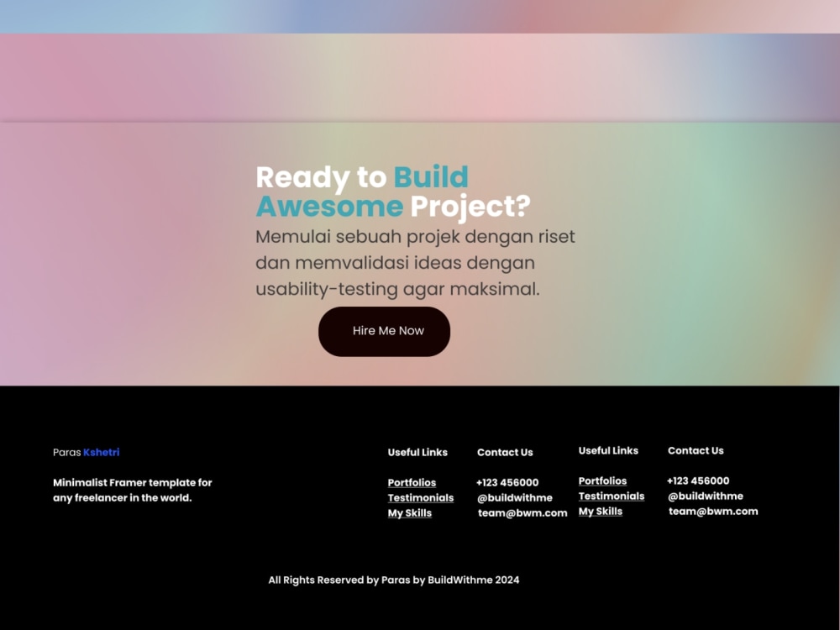Click the first Contact Us heading
The height and width of the screenshot is (630, 840).
(505, 452)
